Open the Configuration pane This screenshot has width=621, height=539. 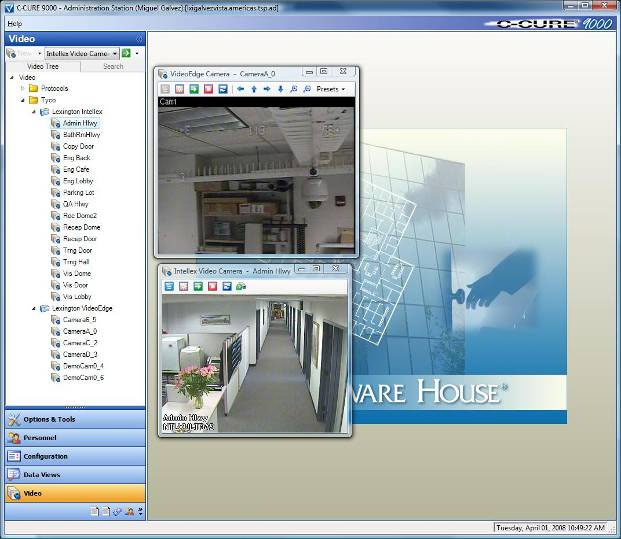[x=75, y=456]
